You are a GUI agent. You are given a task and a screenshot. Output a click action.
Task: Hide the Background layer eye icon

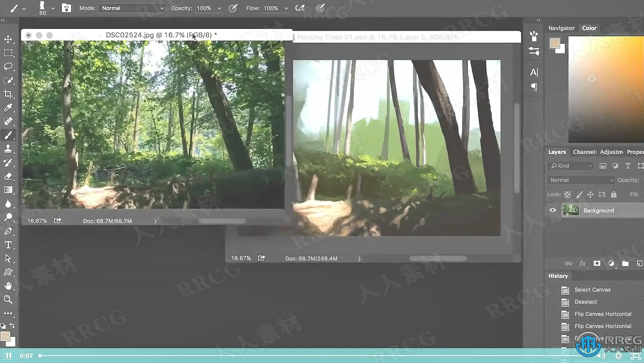click(x=553, y=210)
